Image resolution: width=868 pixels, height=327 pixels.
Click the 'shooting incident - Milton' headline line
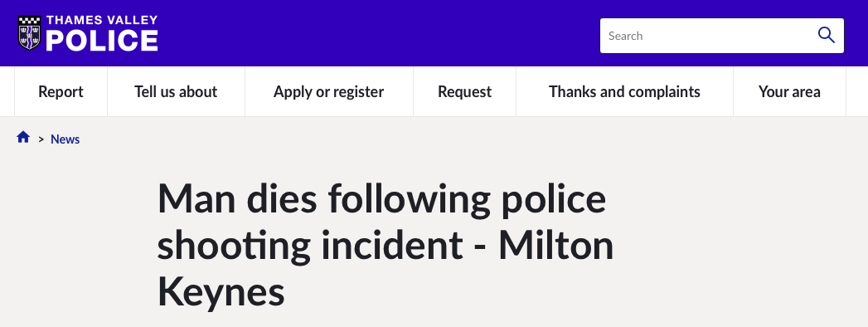click(386, 246)
